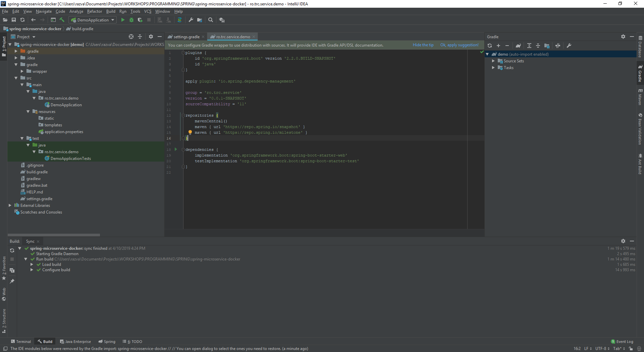
Task: Click the Build Project hammer icon
Action: [62, 20]
